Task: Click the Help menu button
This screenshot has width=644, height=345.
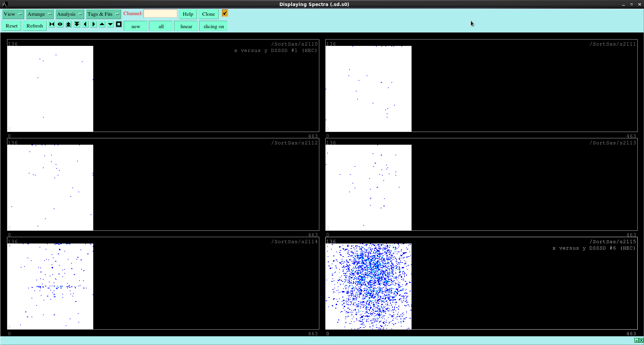Action: (x=188, y=14)
